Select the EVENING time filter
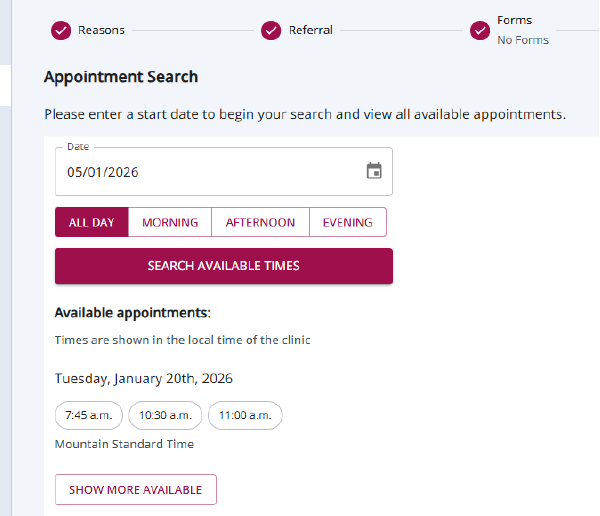600x516 pixels. pyautogui.click(x=347, y=222)
